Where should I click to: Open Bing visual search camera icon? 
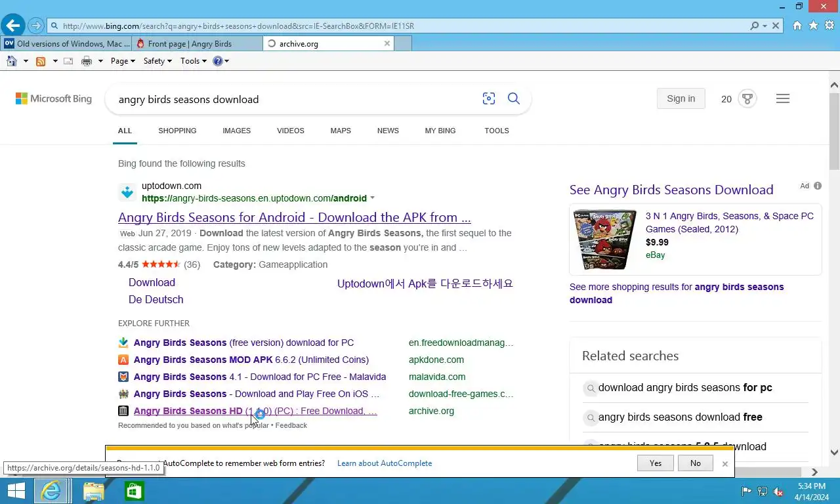coord(489,98)
